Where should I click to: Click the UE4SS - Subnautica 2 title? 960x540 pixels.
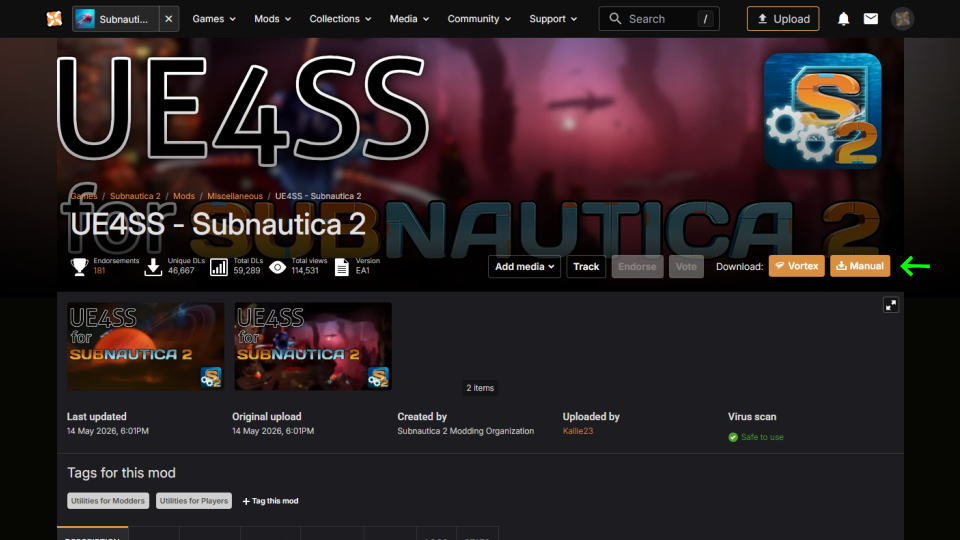218,224
